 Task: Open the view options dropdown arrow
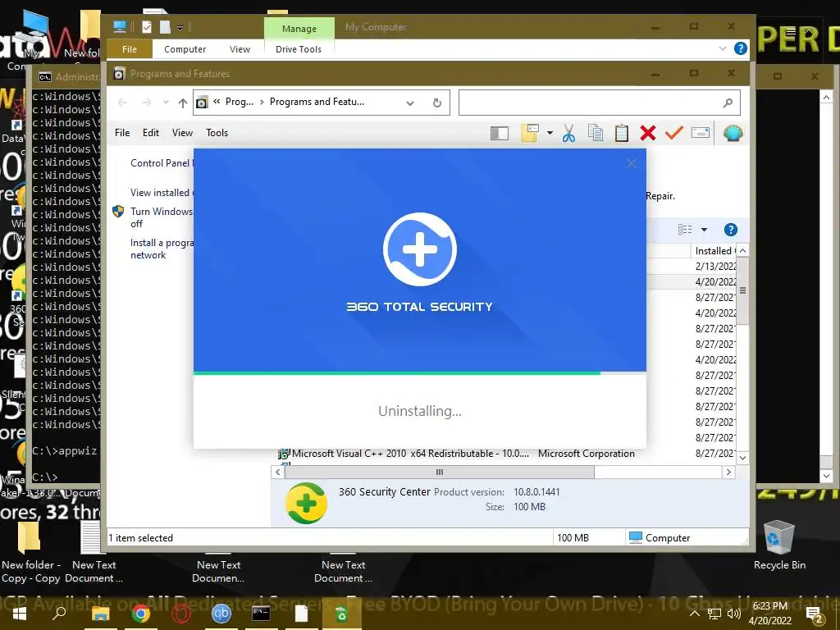point(704,230)
